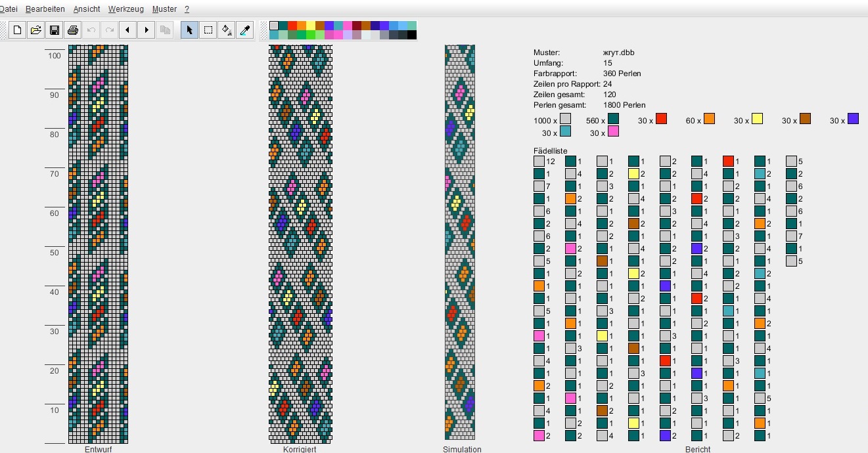Click the Korrigiert view label
The width and height of the screenshot is (868, 453).
coord(300,449)
